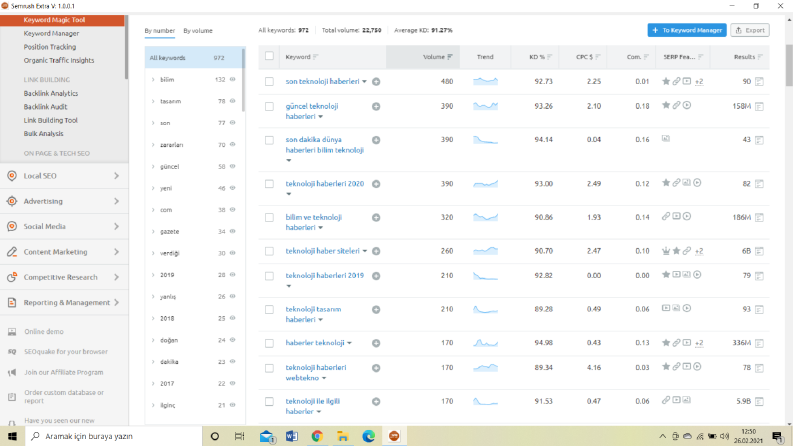Click Keyword column sort icon
The width and height of the screenshot is (793, 446).
coord(316,57)
